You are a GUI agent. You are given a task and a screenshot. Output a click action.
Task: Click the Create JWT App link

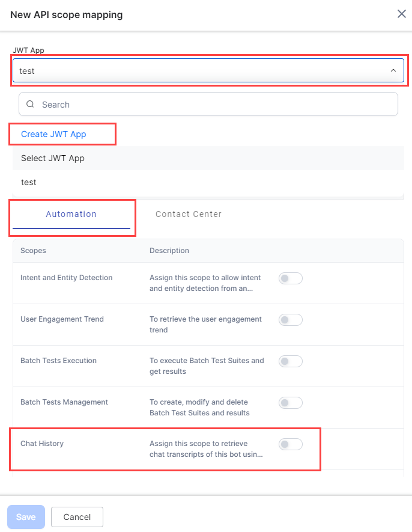pyautogui.click(x=53, y=134)
